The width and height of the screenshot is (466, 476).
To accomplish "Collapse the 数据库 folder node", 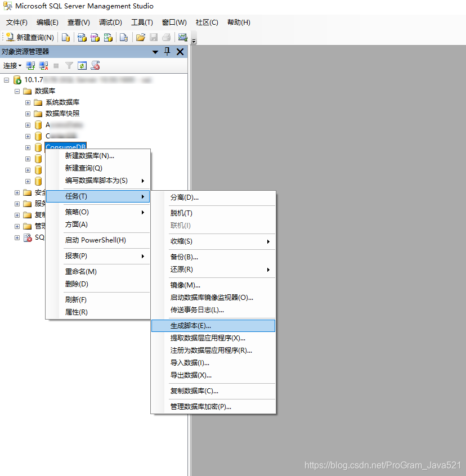I will (x=17, y=91).
